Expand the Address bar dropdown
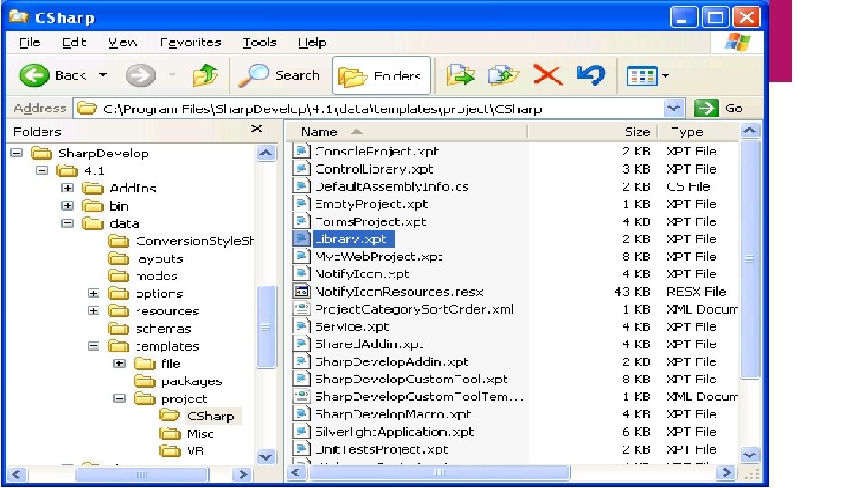The width and height of the screenshot is (868, 488). [x=674, y=108]
